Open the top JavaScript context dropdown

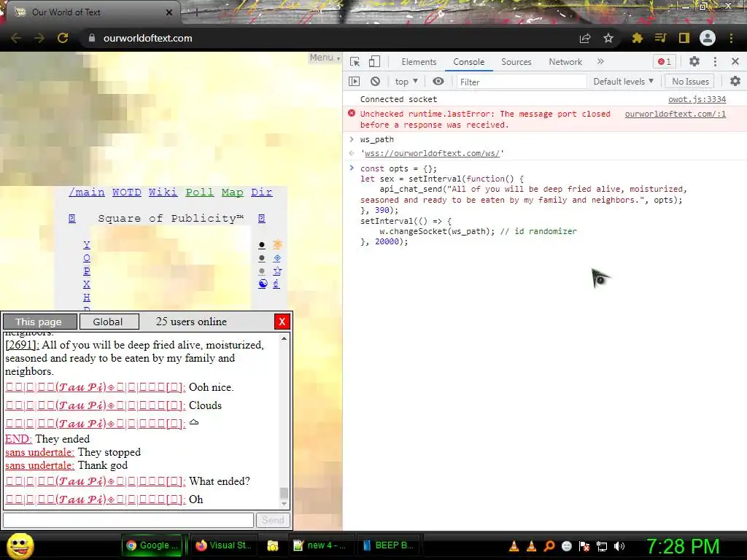pos(406,82)
